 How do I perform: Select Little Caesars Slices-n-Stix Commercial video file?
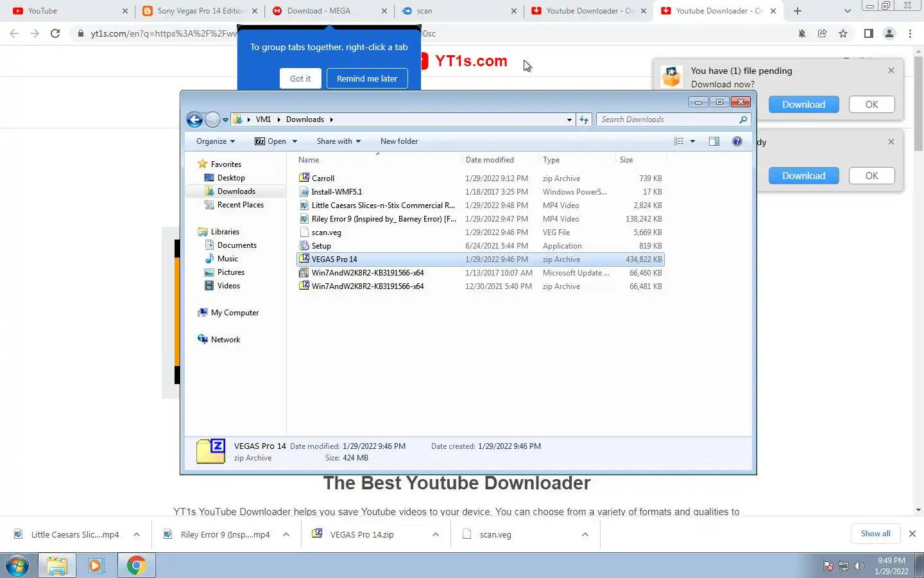coord(480,206)
